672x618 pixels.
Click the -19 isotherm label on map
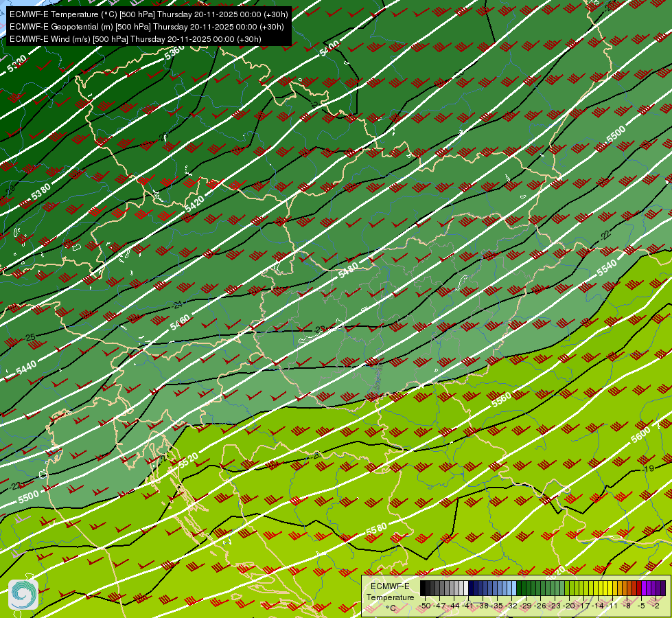tap(649, 469)
